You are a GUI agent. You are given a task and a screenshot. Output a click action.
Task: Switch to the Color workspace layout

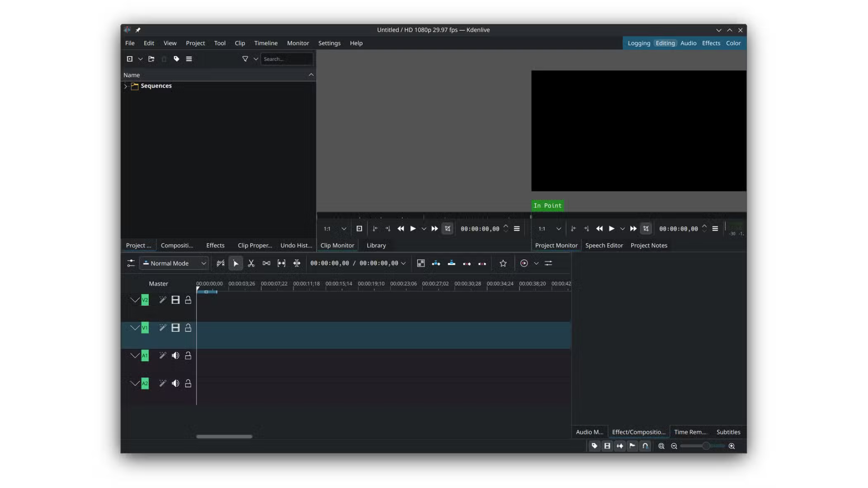tap(733, 43)
